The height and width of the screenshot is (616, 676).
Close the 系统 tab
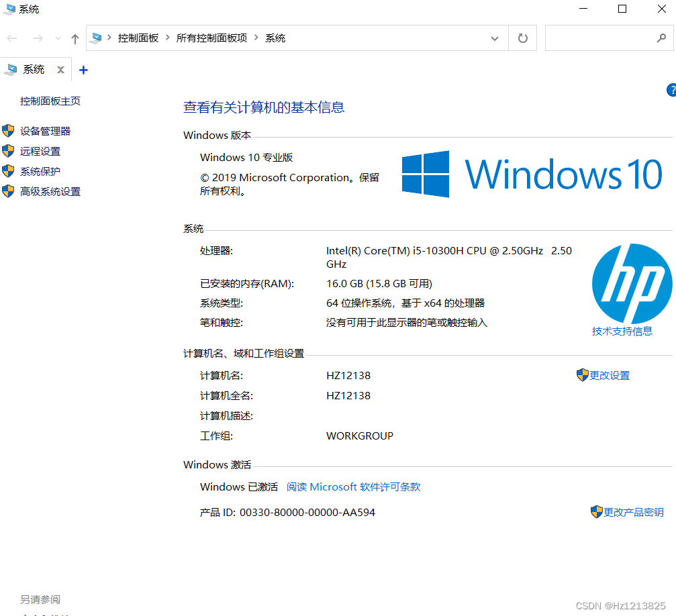click(61, 70)
